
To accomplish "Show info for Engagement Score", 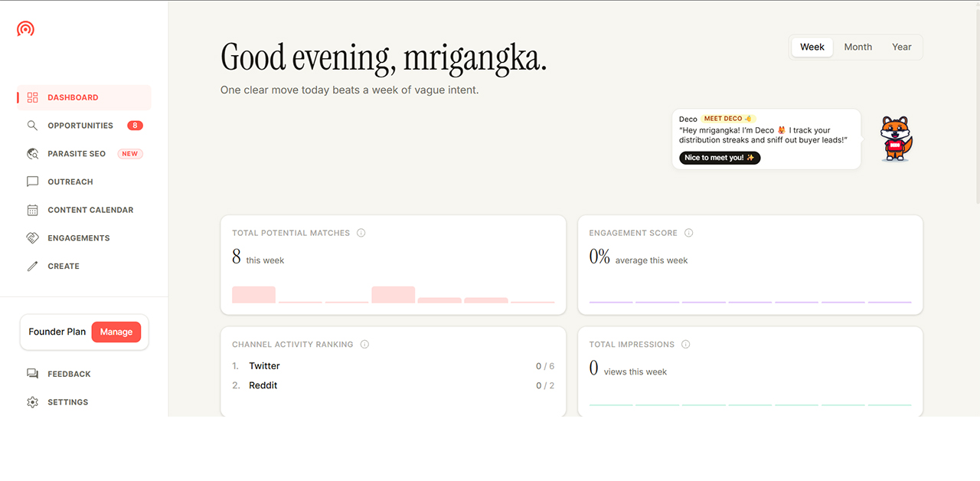I will 689,233.
